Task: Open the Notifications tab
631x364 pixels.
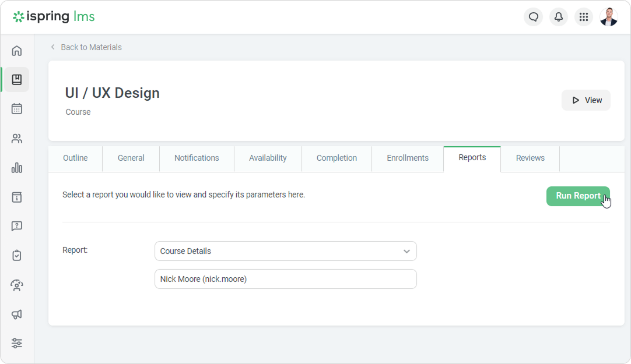Action: [197, 158]
